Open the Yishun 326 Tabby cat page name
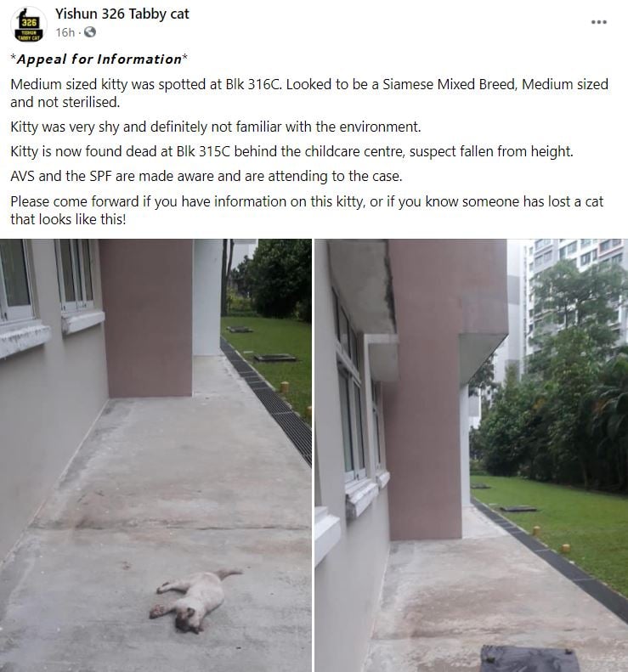 [x=122, y=14]
